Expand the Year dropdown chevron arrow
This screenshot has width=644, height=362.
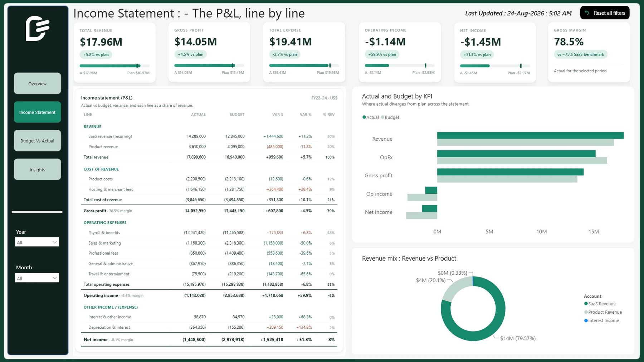pos(55,242)
